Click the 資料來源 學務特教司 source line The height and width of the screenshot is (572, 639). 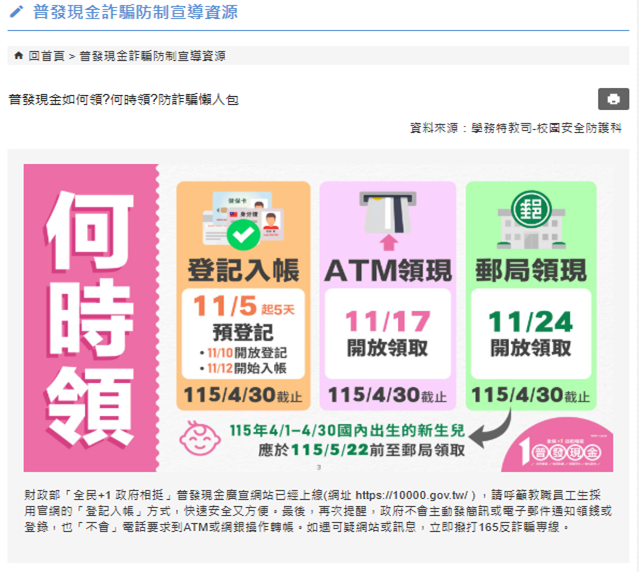coord(515,128)
